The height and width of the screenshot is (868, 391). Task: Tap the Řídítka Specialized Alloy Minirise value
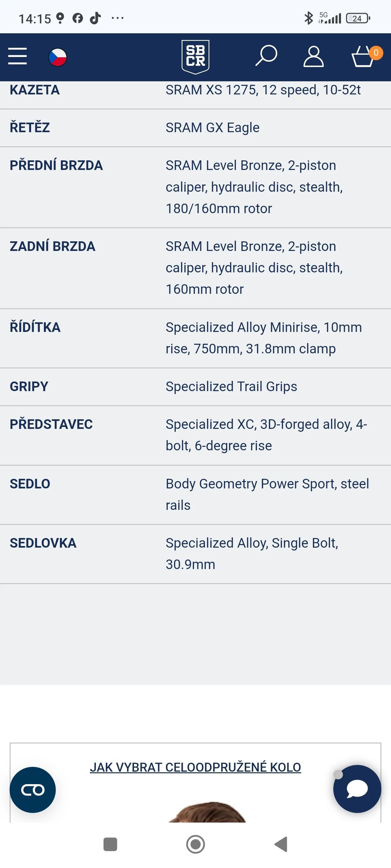pos(263,338)
